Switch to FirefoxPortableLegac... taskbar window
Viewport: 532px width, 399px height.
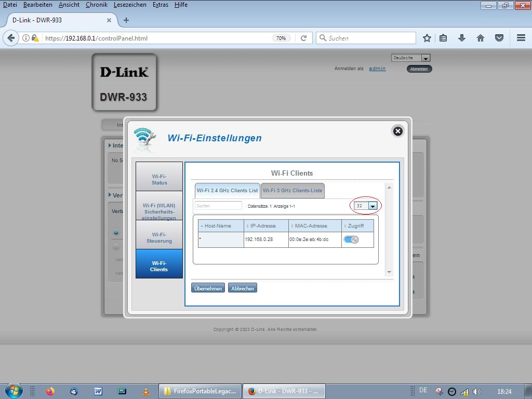pyautogui.click(x=200, y=391)
